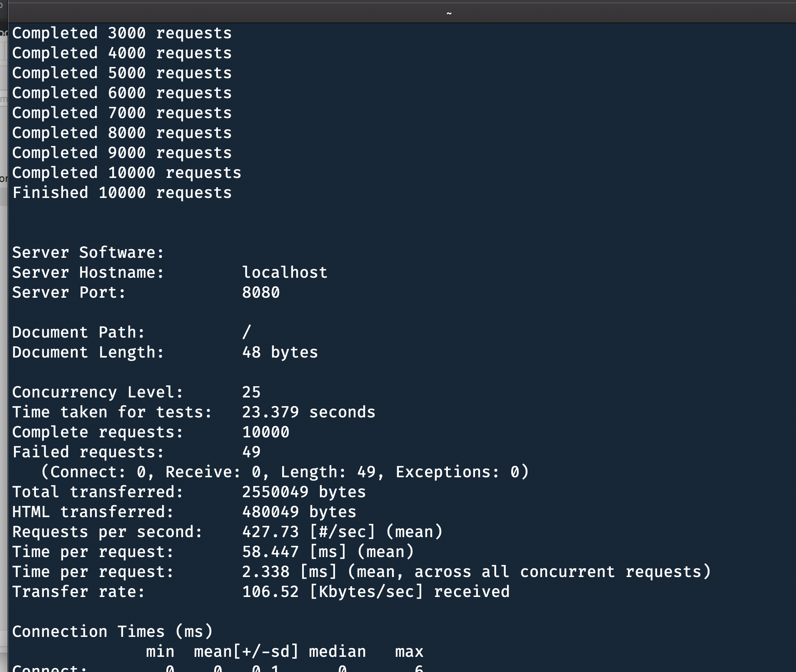796x672 pixels.
Task: Click the Server Port value 8080
Action: [261, 292]
